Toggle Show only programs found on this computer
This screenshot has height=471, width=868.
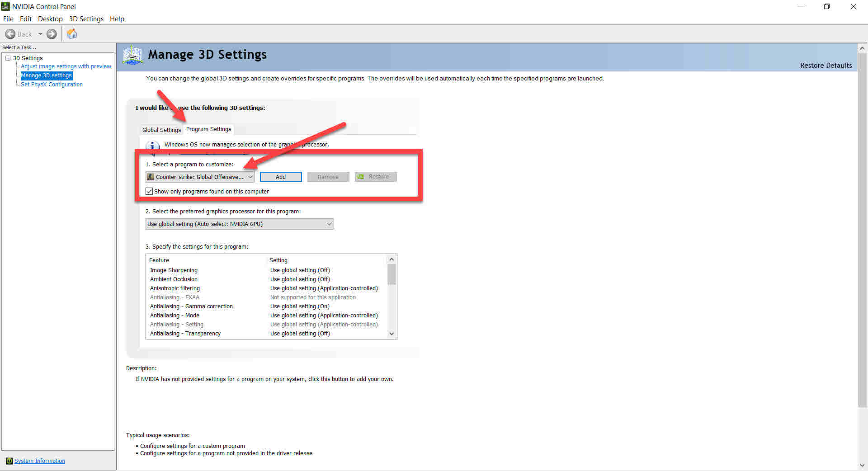149,191
